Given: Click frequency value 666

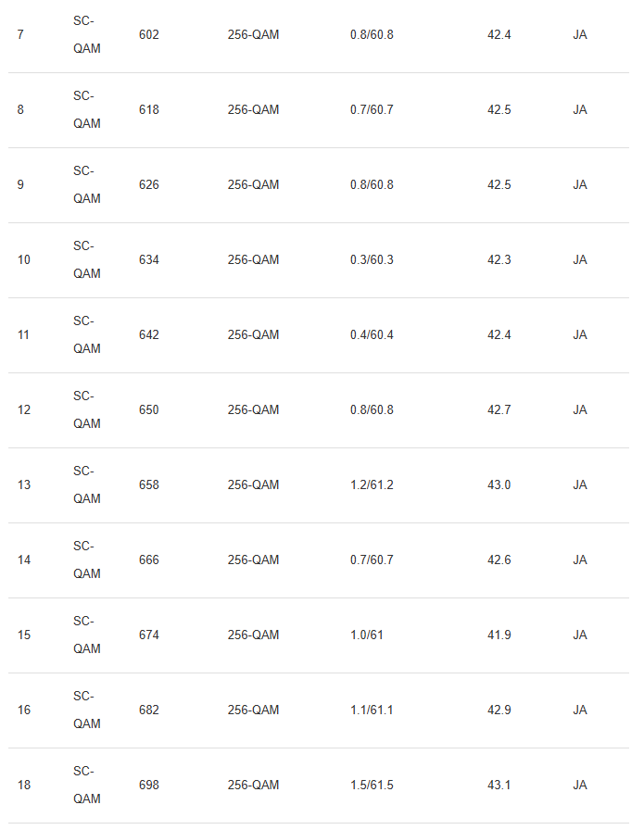Looking at the screenshot, I should pyautogui.click(x=148, y=560).
